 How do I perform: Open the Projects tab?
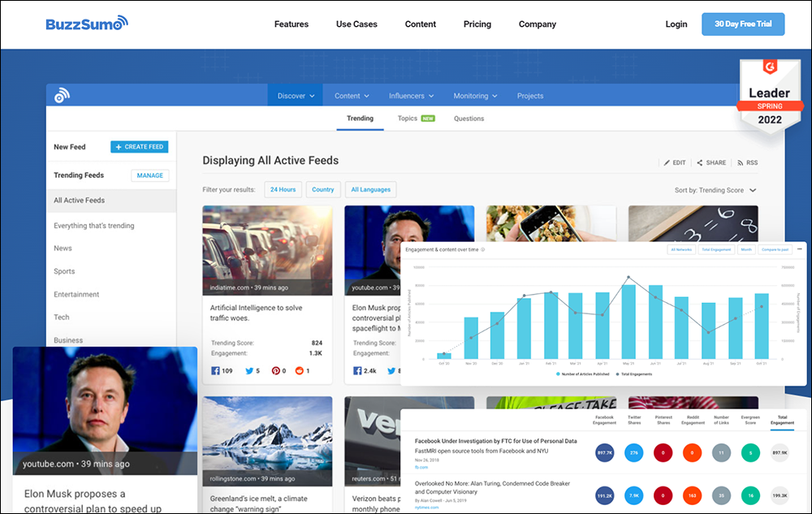[x=529, y=96]
